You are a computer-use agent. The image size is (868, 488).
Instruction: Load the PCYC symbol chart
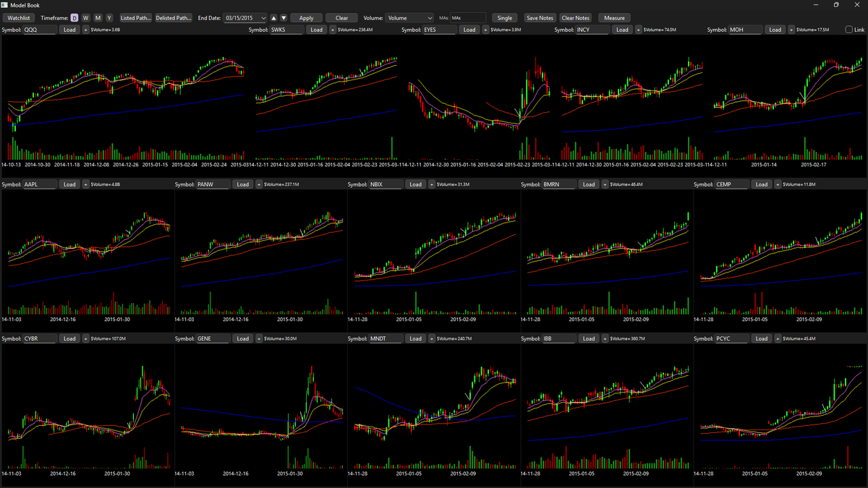762,338
